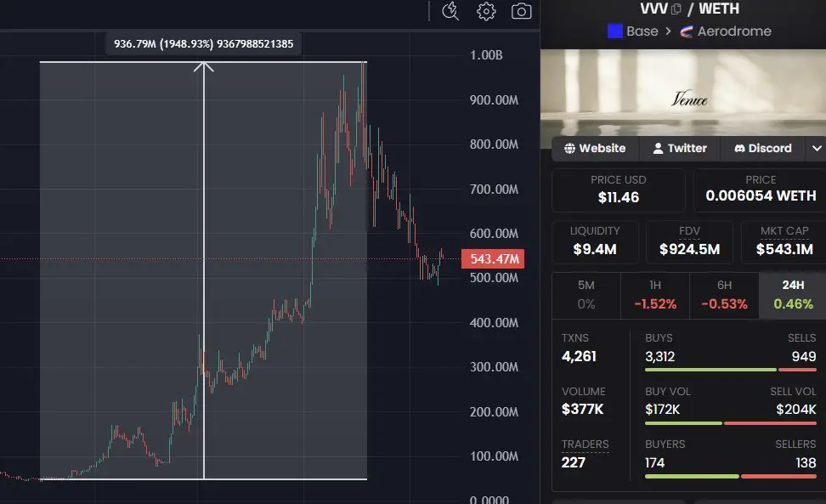Click the globe icon beside Website
Viewport: 826px width, 504px height.
coord(569,149)
